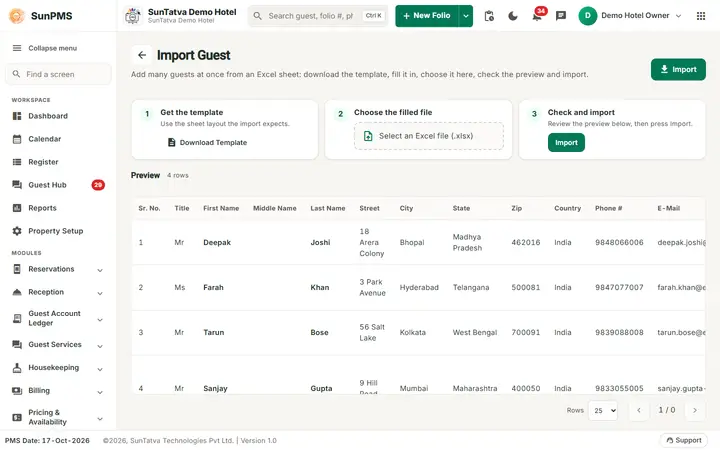This screenshot has width=720, height=450.
Task: Expand the Housekeeping chevron
Action: [100, 369]
